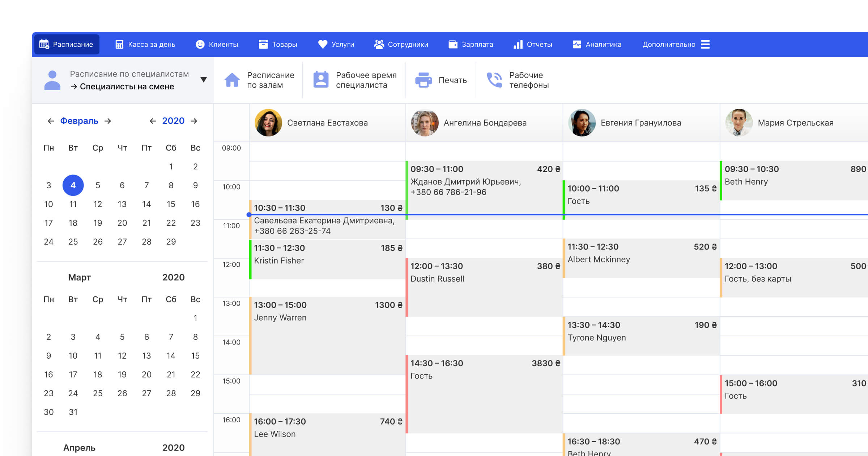Click the Клиенты smiley face icon
The image size is (868, 456).
point(200,44)
